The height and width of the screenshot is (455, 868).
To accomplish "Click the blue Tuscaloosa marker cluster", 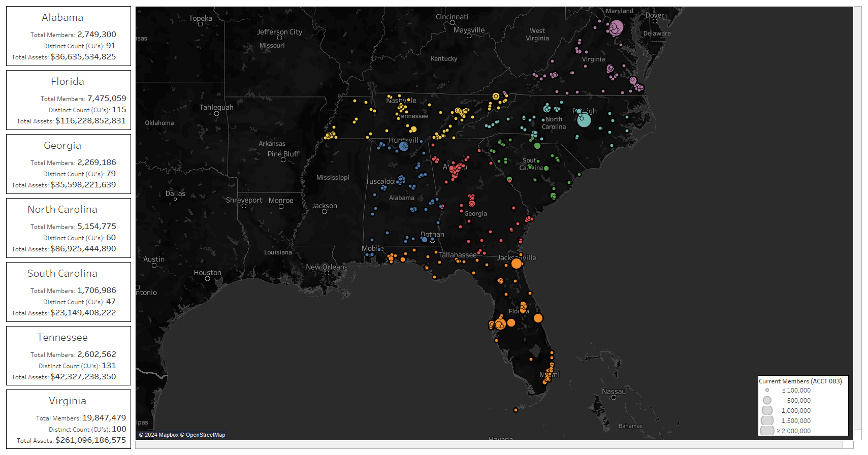I will [x=401, y=180].
